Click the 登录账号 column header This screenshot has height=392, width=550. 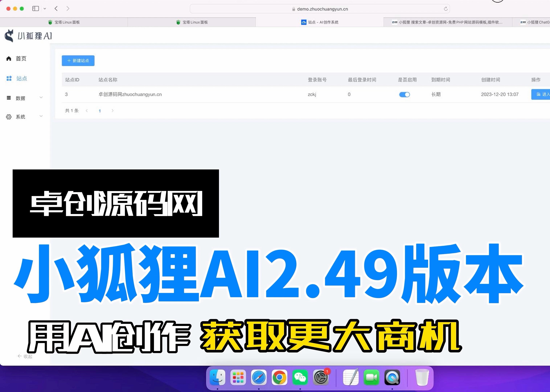317,80
